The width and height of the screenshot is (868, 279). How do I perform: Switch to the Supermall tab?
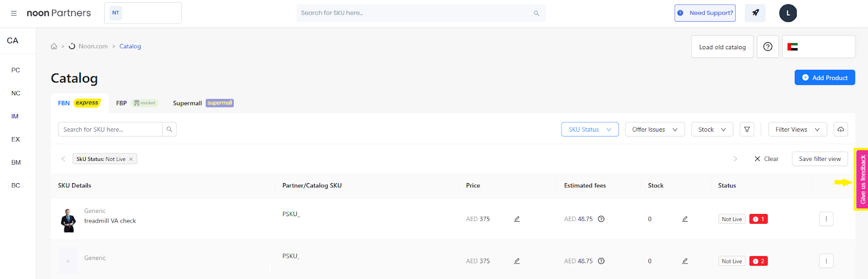click(x=203, y=103)
